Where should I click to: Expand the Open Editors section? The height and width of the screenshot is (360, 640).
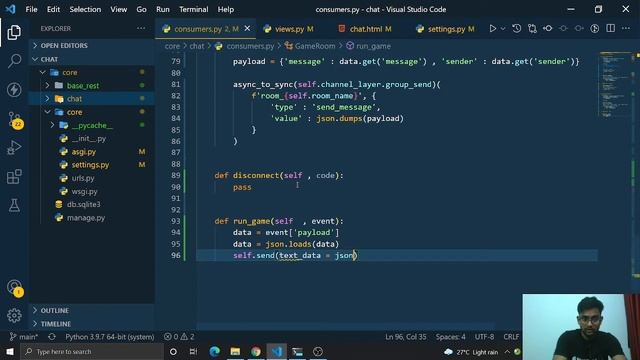click(91, 45)
